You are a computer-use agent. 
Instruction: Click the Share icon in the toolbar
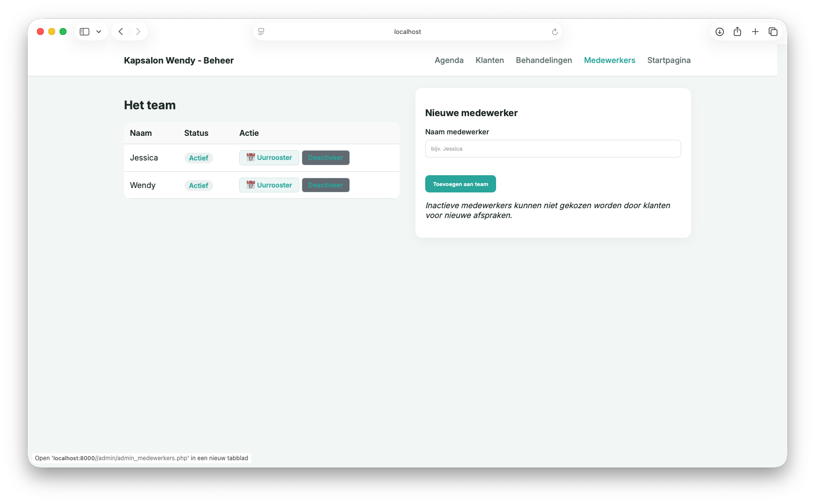pyautogui.click(x=737, y=31)
